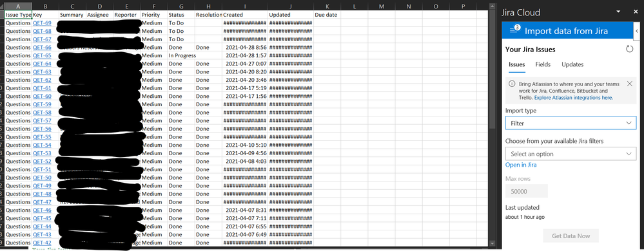Select the created date 2021-04-28 8:56 cell
The image size is (644, 251).
point(245,48)
